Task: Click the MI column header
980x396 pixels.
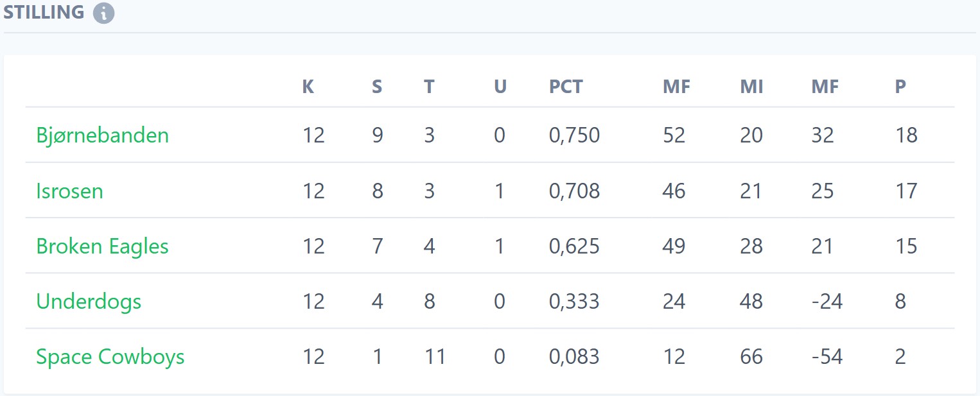Action: (x=751, y=87)
